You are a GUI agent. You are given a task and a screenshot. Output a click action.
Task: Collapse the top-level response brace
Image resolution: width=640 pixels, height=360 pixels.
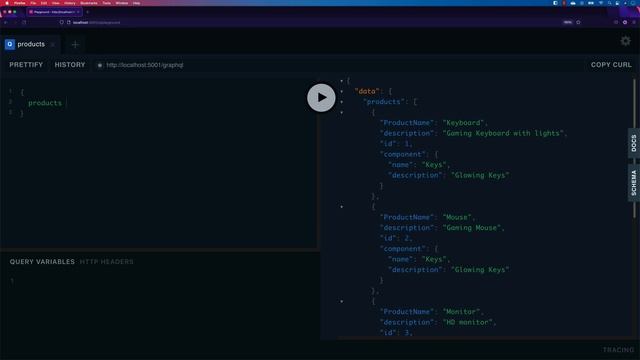342,81
